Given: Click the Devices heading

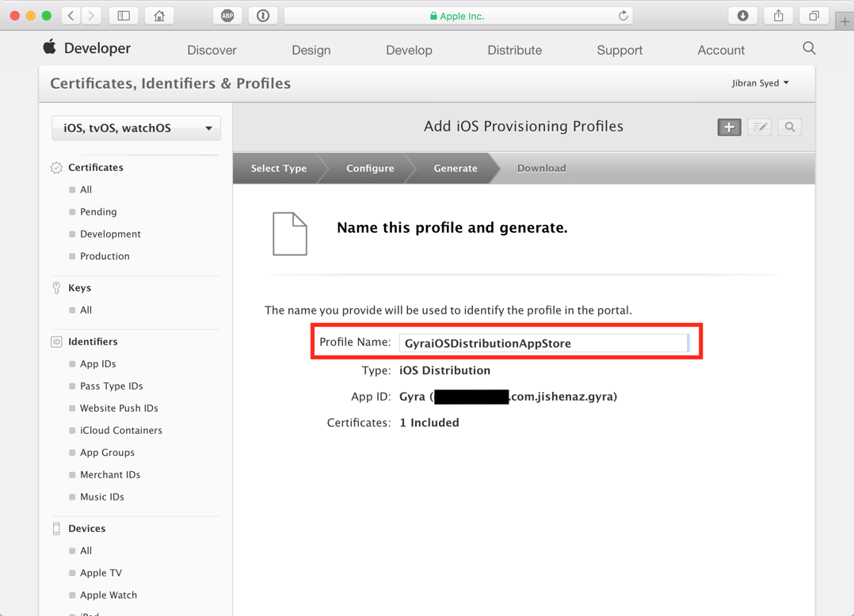Looking at the screenshot, I should click(87, 528).
